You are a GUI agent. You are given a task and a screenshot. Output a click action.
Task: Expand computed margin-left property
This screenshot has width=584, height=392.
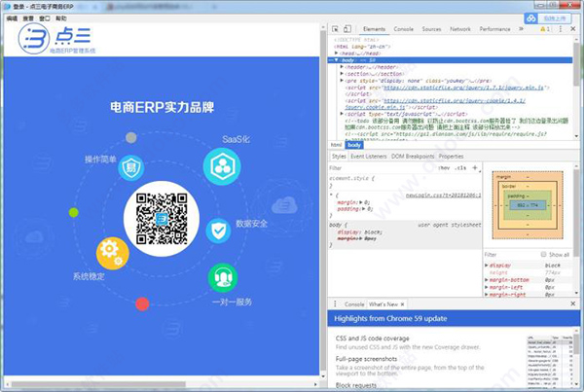[x=487, y=287]
